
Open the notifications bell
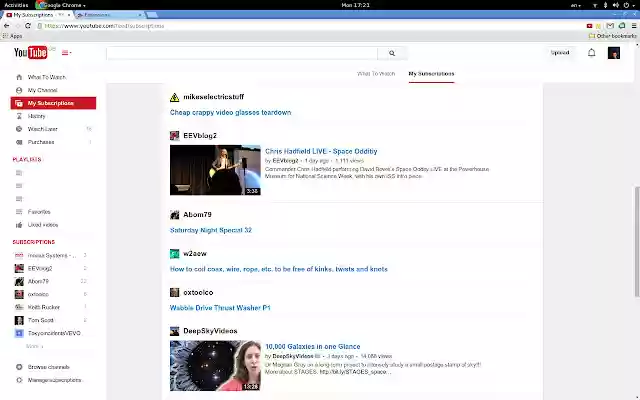(x=591, y=53)
